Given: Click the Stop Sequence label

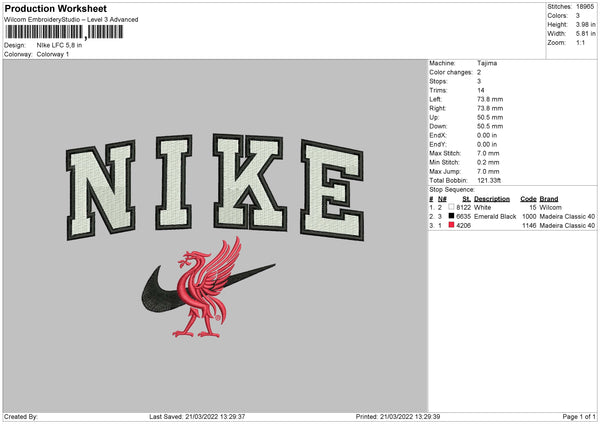Looking at the screenshot, I should tap(452, 188).
